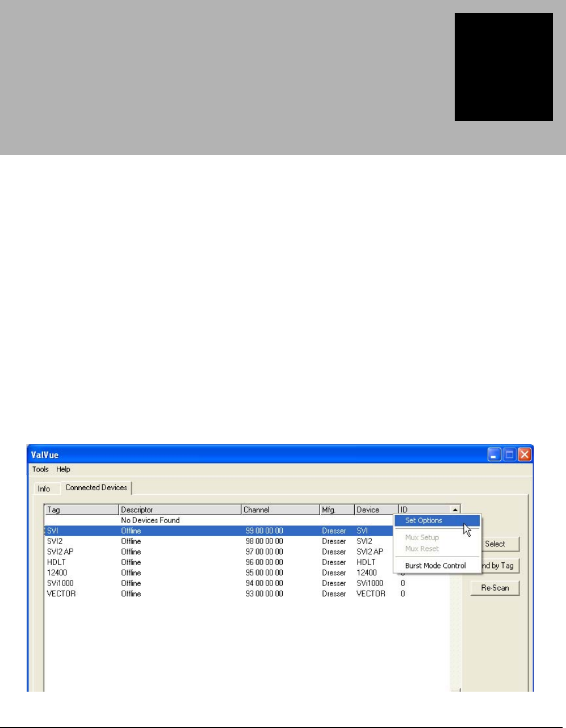Minimize the ValVue window
This screenshot has width=566, height=728.
tap(494, 455)
